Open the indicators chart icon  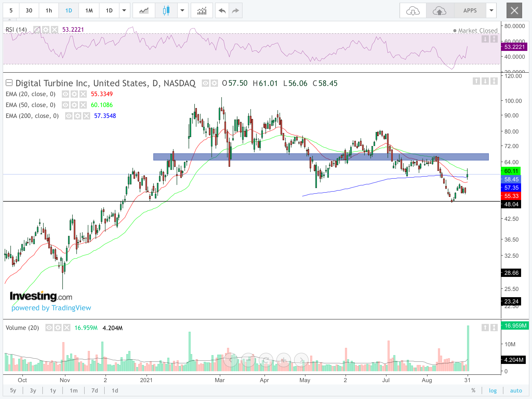point(202,11)
